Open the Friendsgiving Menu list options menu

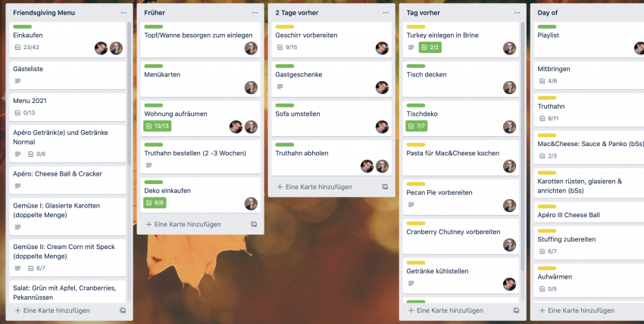123,13
